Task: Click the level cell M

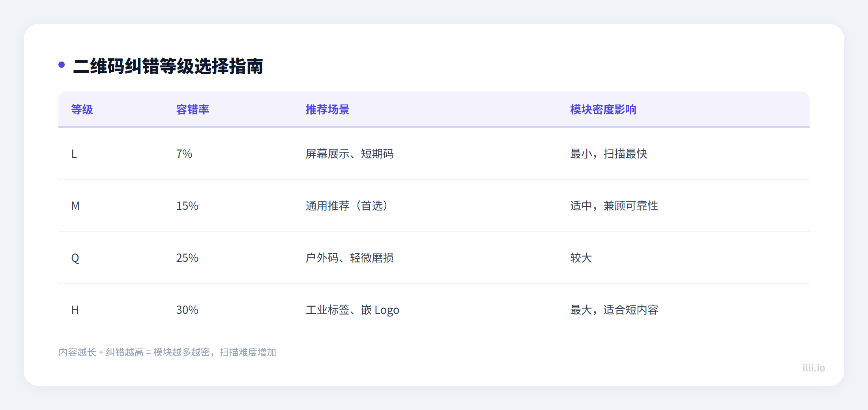Action: (75, 206)
